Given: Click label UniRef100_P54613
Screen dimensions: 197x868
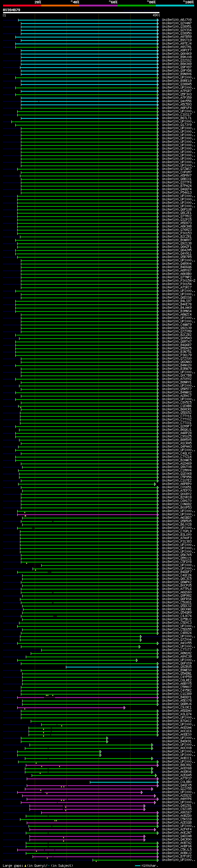Looking at the screenshot, I should click(x=177, y=192).
